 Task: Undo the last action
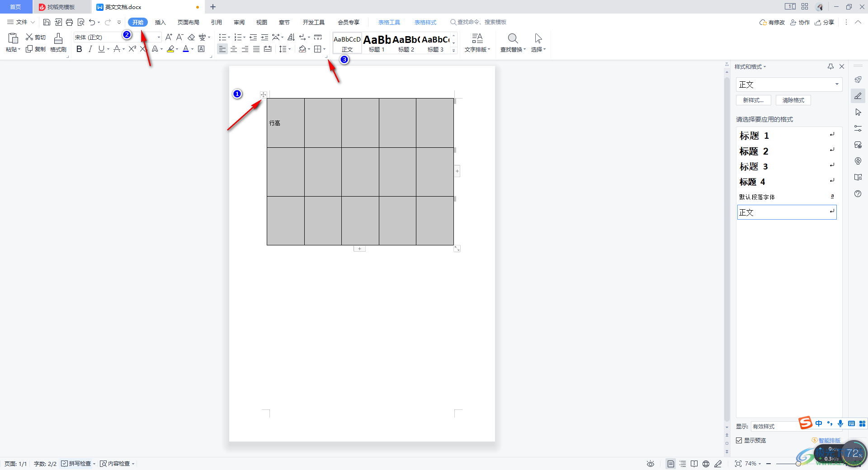click(92, 22)
